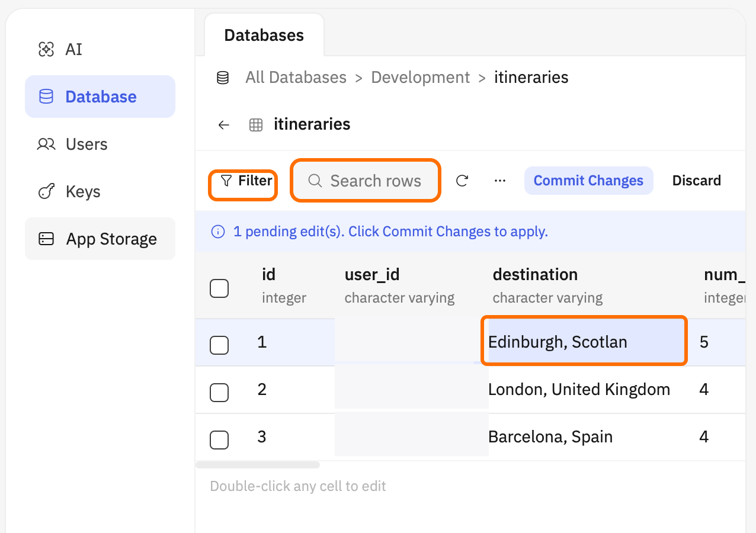Click the horizontal scrollbar below the table
Image resolution: width=756 pixels, height=533 pixels.
(x=258, y=465)
